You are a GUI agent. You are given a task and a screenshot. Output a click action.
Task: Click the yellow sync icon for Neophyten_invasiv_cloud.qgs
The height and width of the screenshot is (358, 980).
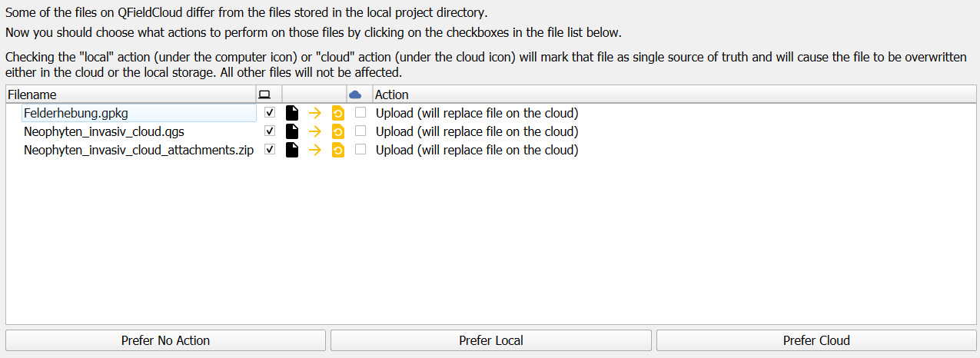[337, 131]
